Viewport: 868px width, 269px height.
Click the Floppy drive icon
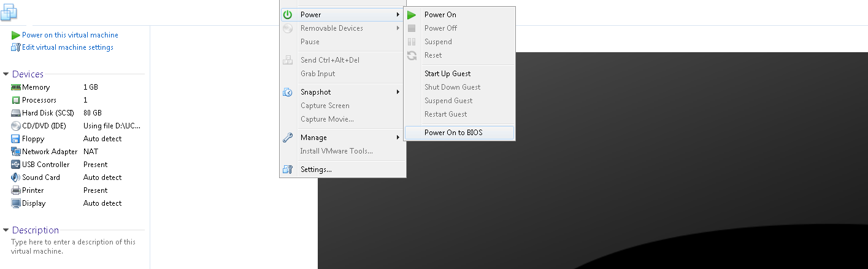16,139
